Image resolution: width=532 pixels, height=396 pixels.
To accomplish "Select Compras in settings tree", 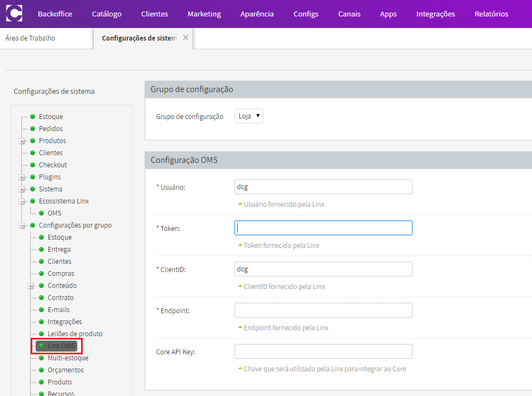I will pos(61,273).
